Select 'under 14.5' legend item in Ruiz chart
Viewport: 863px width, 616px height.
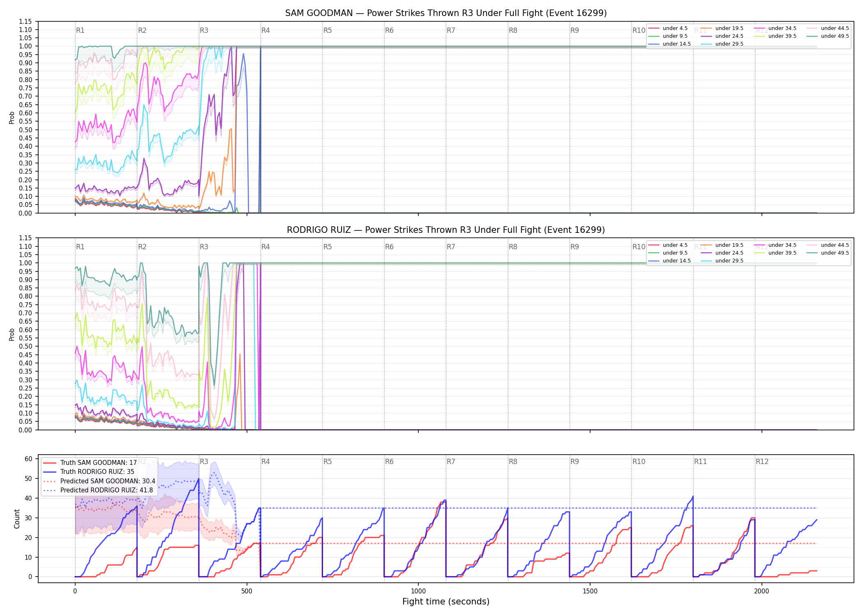[x=670, y=261]
